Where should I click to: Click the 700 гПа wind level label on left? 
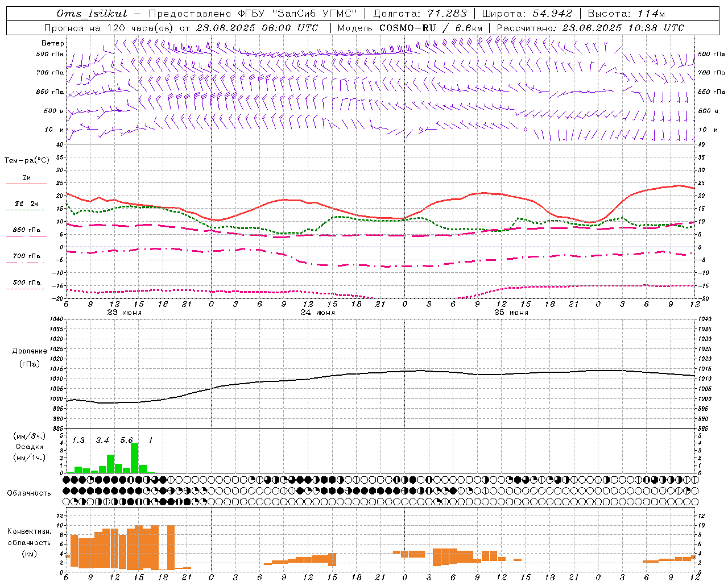(51, 73)
